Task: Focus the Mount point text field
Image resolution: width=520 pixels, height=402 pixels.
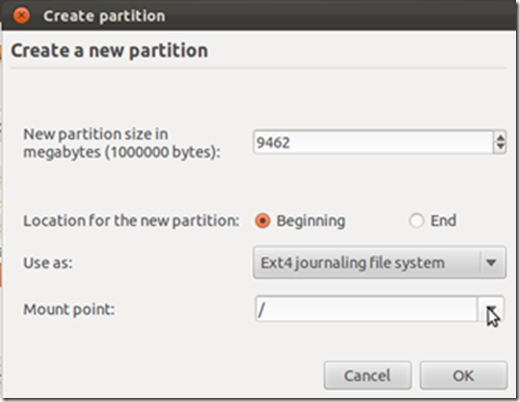Action: pyautogui.click(x=366, y=309)
